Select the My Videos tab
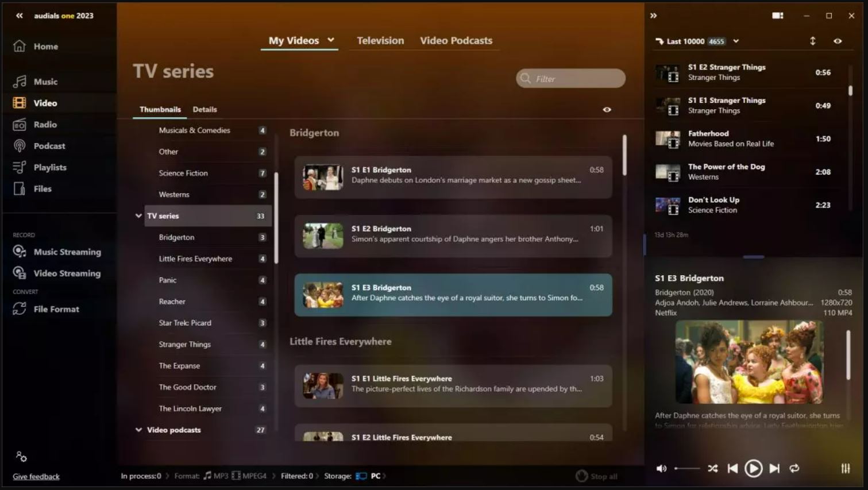The height and width of the screenshot is (490, 868). pos(294,41)
